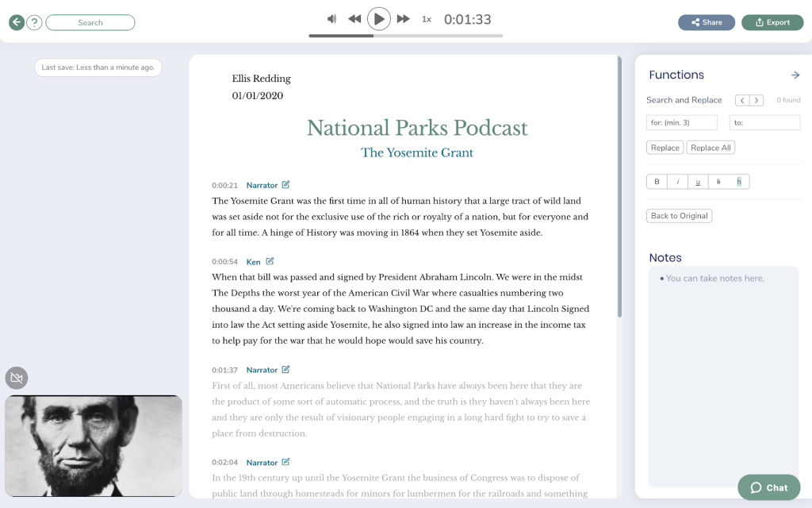The width and height of the screenshot is (812, 508).
Task: Rewind the audio playback
Action: 354,19
